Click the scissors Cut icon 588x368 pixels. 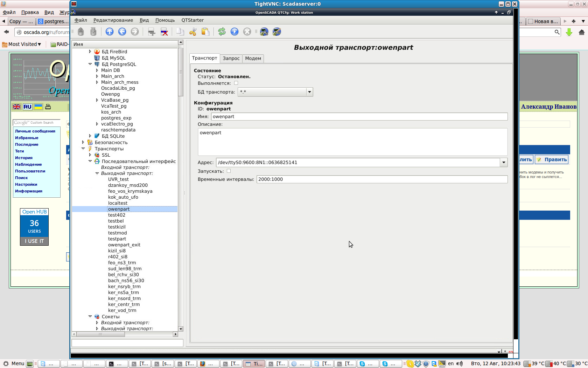pyautogui.click(x=193, y=32)
